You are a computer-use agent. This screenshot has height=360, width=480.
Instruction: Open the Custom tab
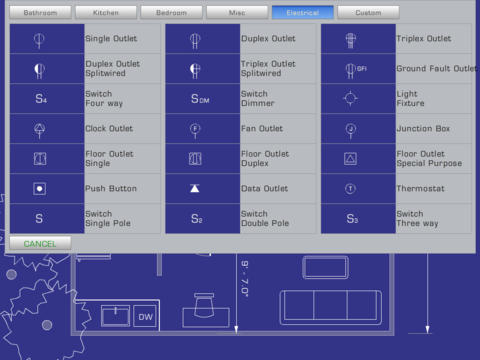[368, 12]
